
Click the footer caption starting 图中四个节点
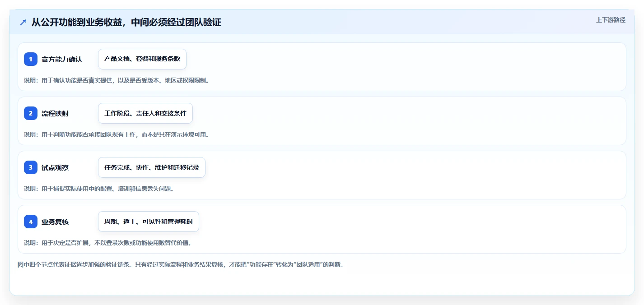[181, 264]
